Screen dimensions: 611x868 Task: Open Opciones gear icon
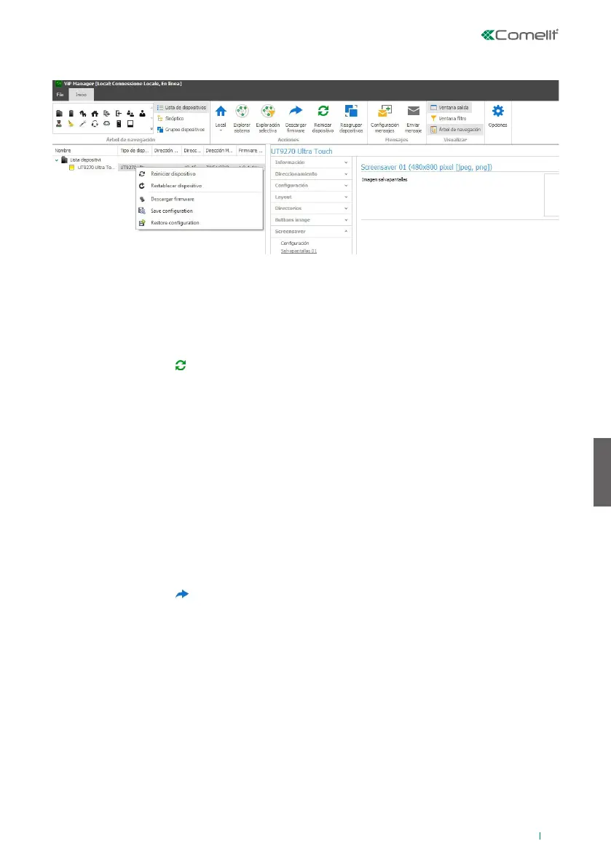pos(497,111)
